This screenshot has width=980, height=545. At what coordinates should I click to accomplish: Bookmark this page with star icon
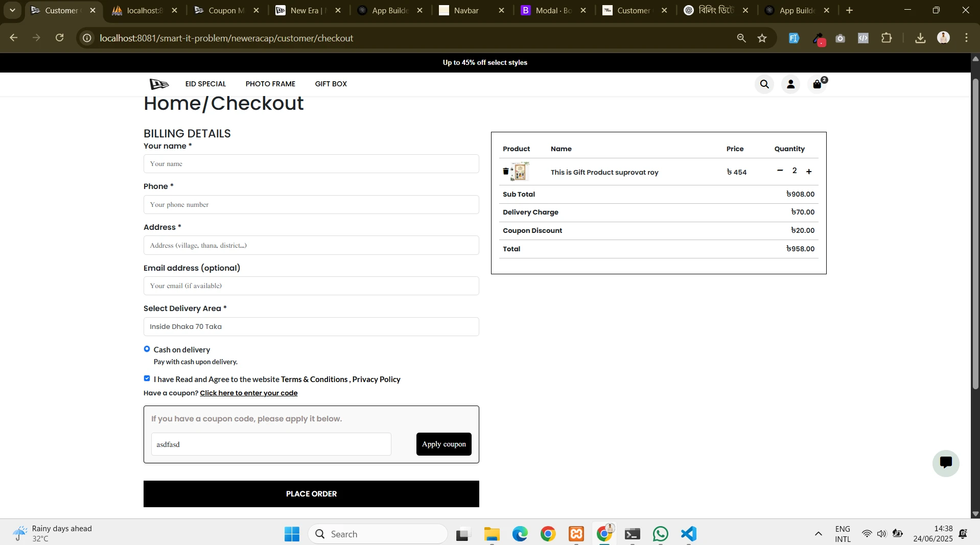(x=762, y=38)
